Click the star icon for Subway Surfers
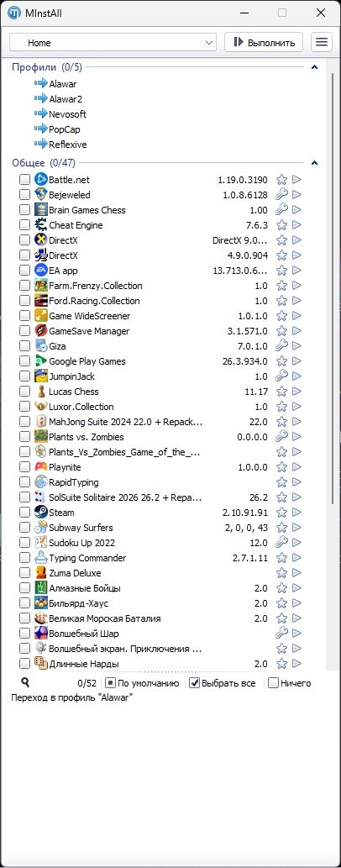This screenshot has width=341, height=868. [281, 528]
